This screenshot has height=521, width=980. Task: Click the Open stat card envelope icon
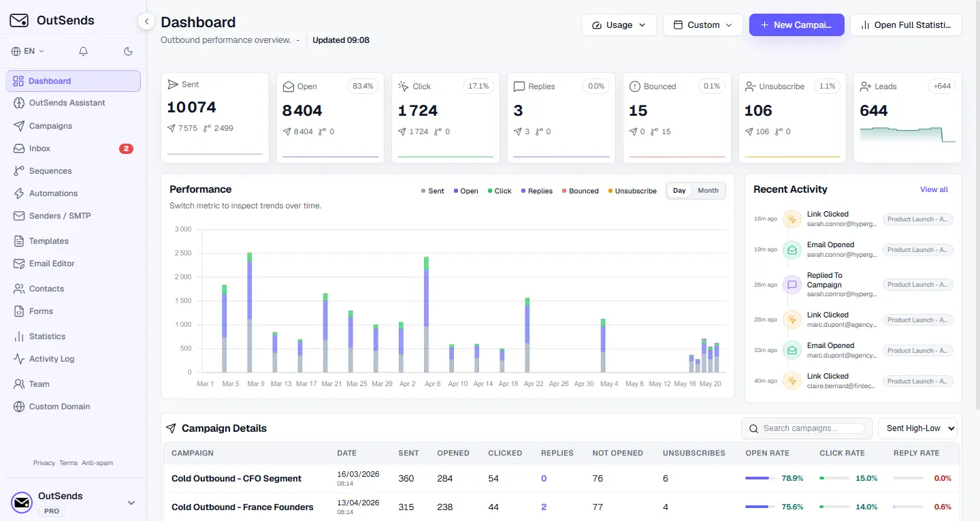289,86
